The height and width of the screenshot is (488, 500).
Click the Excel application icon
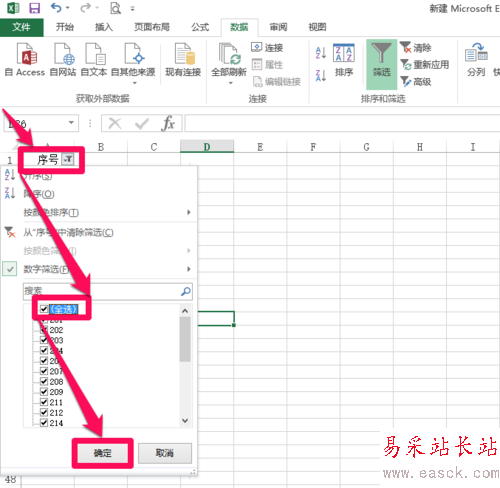coord(13,8)
